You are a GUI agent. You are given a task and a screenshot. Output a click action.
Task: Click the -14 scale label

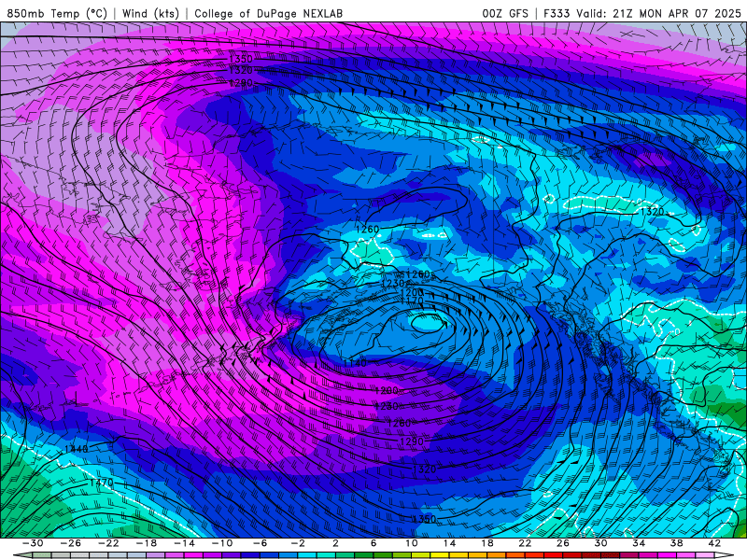point(184,543)
